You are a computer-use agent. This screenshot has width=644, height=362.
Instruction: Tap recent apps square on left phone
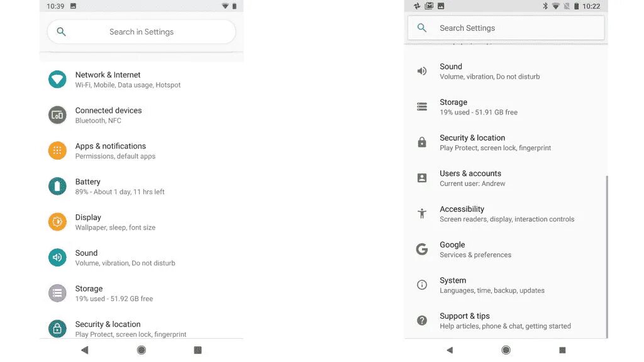coord(197,350)
